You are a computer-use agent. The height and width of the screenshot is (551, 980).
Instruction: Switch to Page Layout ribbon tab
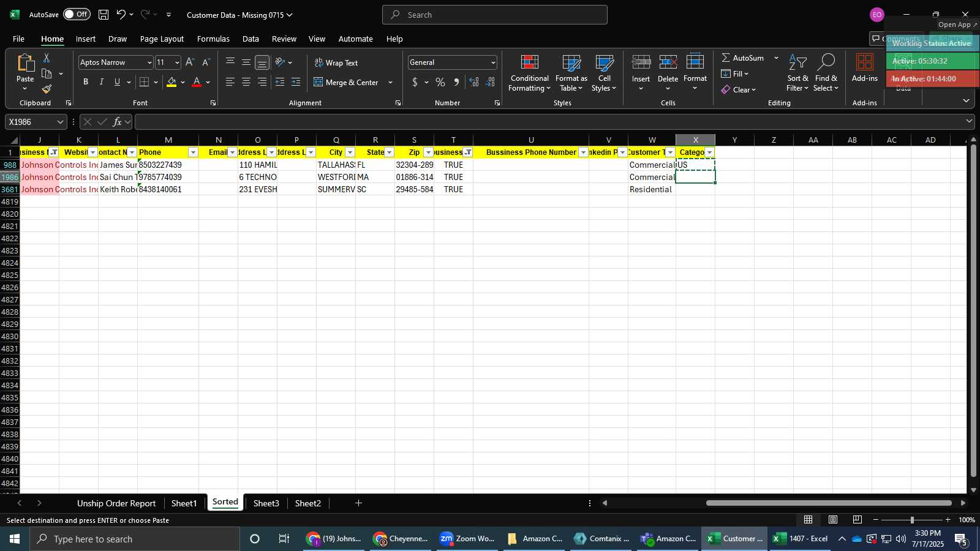[x=162, y=39]
